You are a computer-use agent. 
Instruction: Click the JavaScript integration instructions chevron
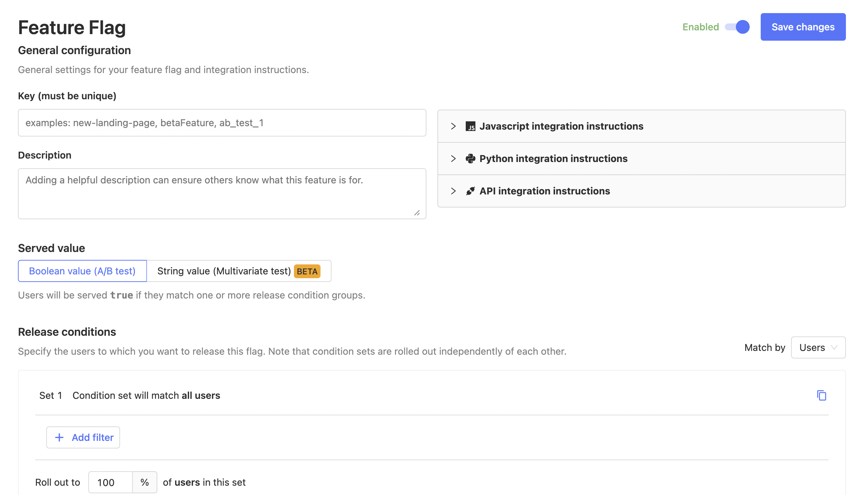coord(453,126)
